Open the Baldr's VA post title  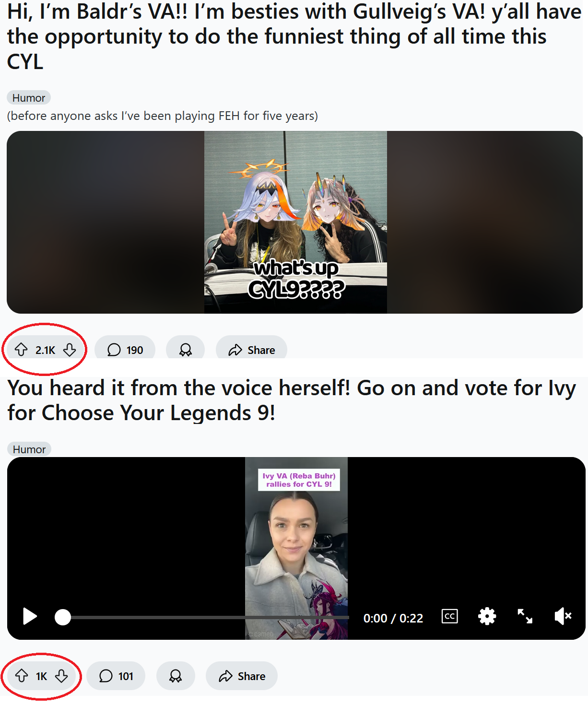(294, 36)
